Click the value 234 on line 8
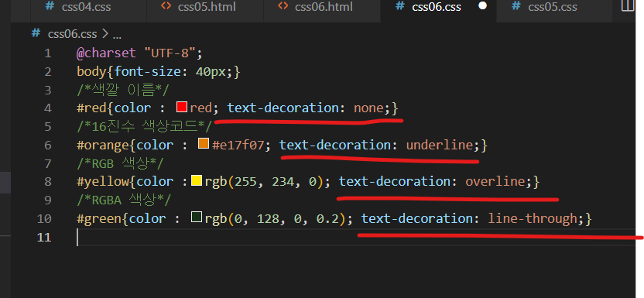644x298 pixels. click(283, 181)
